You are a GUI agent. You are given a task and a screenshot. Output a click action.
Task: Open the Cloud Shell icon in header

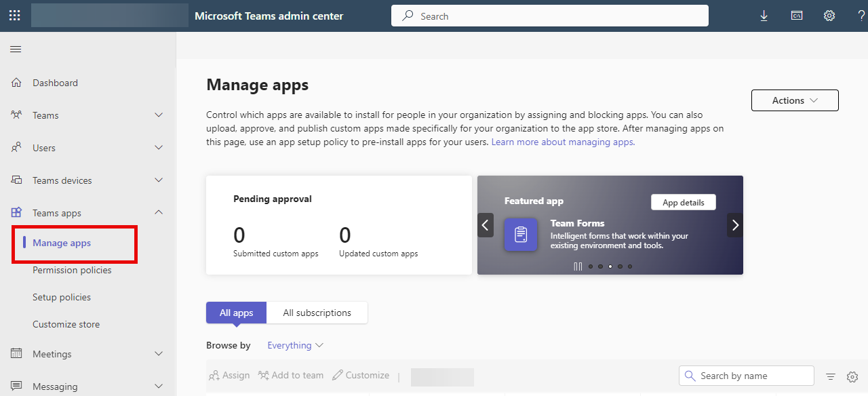point(797,16)
